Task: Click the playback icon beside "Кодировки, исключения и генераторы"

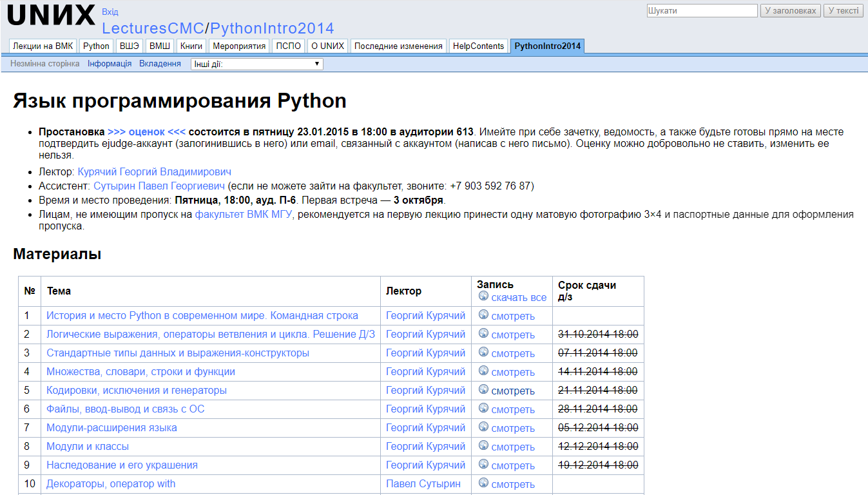Action: pos(483,390)
